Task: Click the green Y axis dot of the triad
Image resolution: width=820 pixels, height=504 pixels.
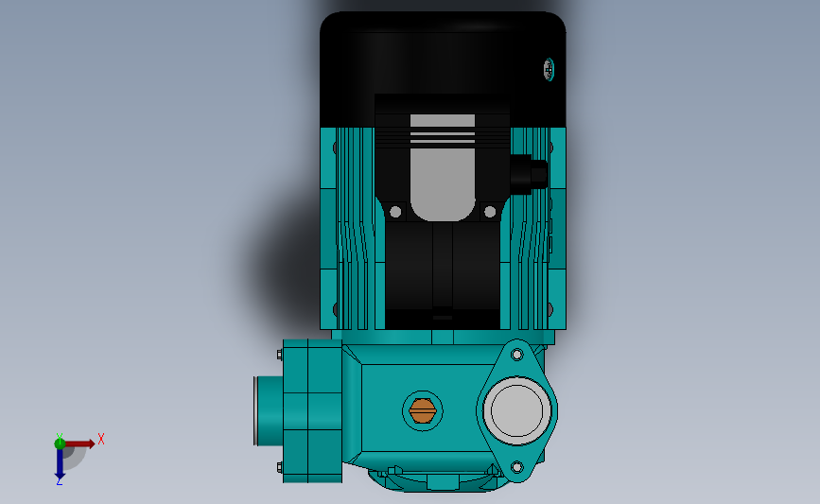Action: [x=60, y=443]
